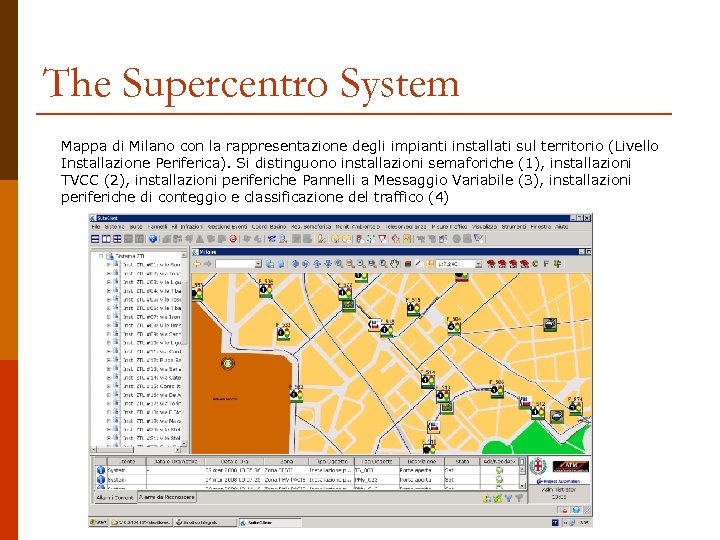
Task: Sort by the Utente column header
Action: (127, 461)
